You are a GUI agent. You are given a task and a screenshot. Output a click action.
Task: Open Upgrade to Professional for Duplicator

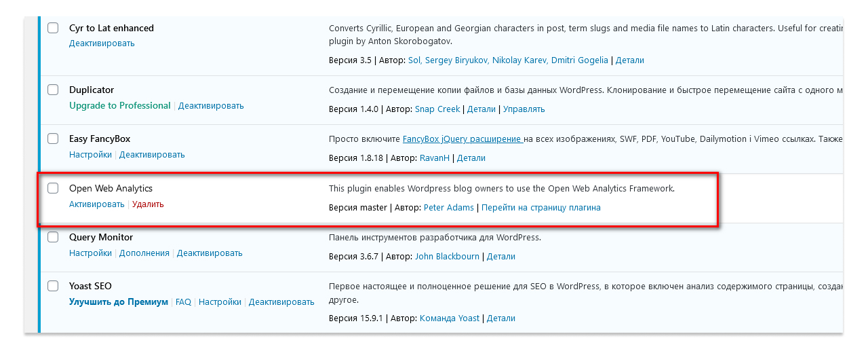click(119, 106)
